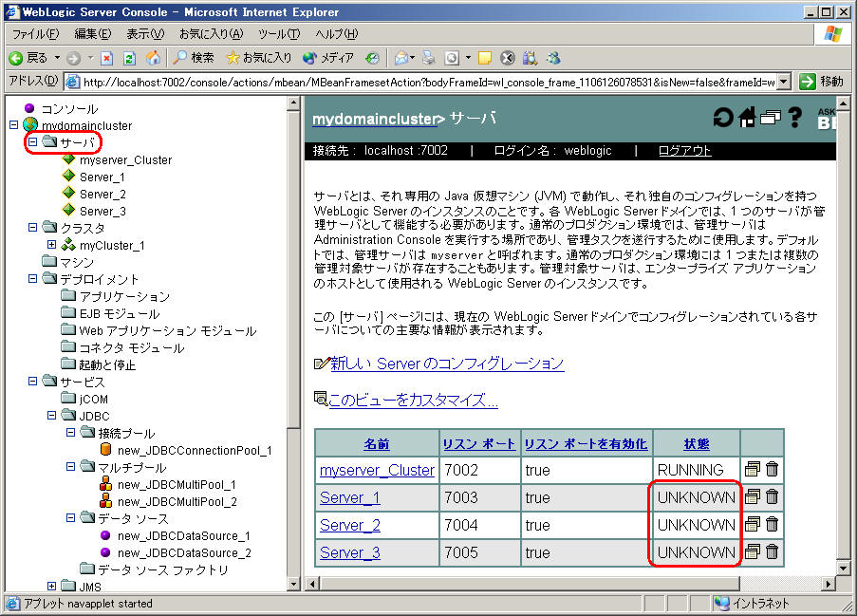Open the お気に入り favorites toolbar button
The image size is (857, 616).
258,58
